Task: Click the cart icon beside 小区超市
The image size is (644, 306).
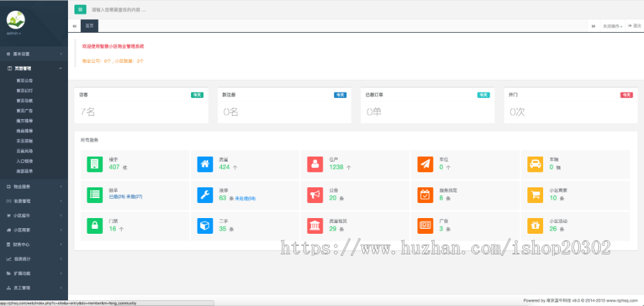Action: pos(9,215)
